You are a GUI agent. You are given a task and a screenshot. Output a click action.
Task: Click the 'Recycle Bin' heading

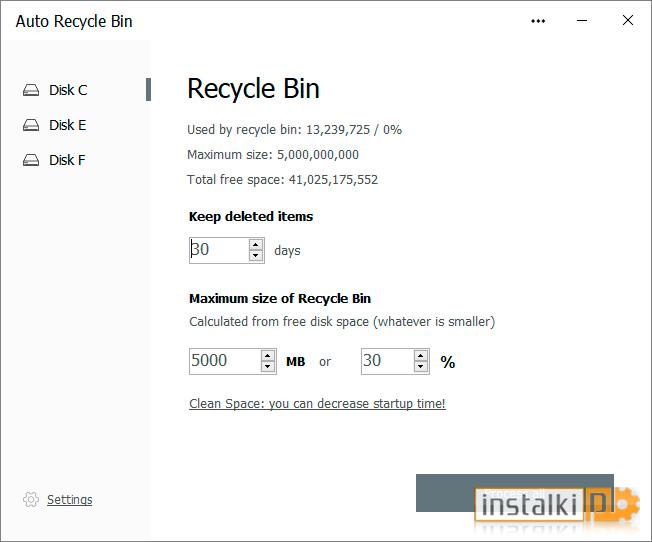click(x=253, y=89)
